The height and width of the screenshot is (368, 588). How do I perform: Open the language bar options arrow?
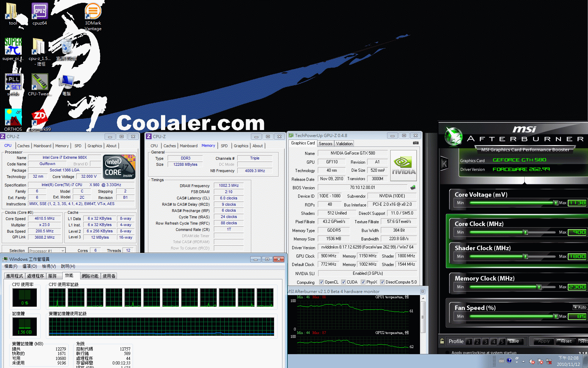click(x=517, y=362)
